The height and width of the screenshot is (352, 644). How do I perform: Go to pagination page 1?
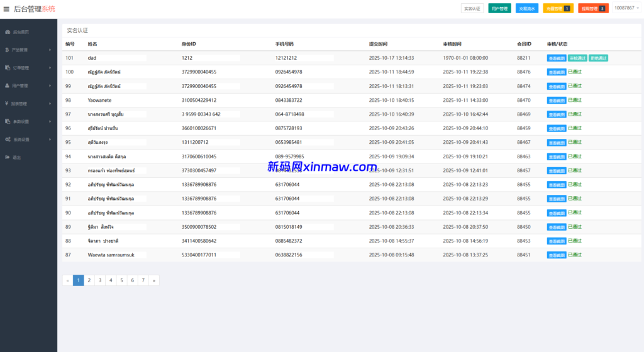78,280
